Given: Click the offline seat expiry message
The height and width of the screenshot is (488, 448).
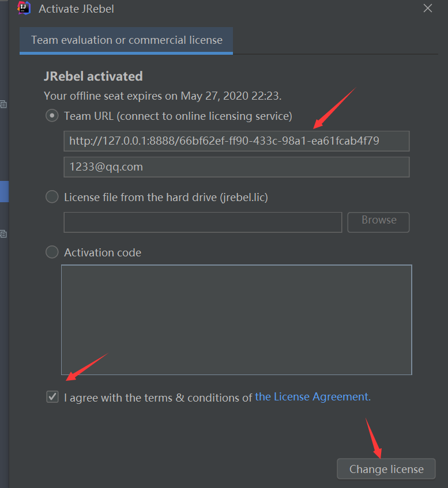Looking at the screenshot, I should click(x=163, y=96).
